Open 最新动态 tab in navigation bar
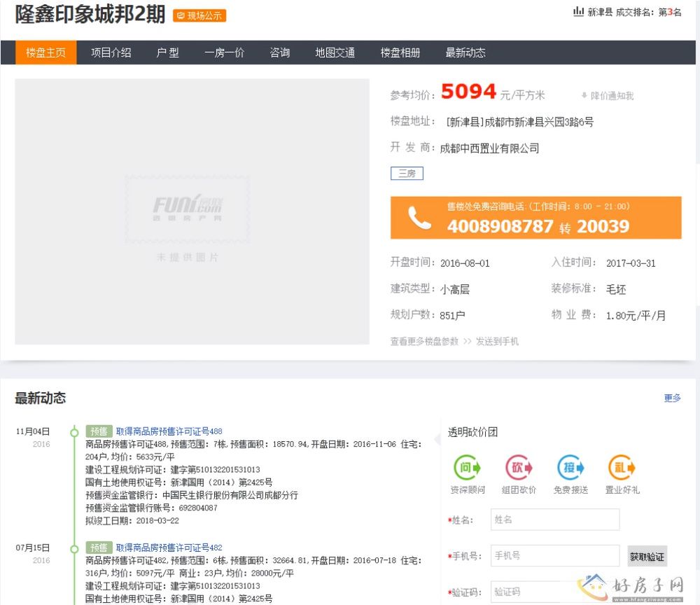 click(x=465, y=53)
